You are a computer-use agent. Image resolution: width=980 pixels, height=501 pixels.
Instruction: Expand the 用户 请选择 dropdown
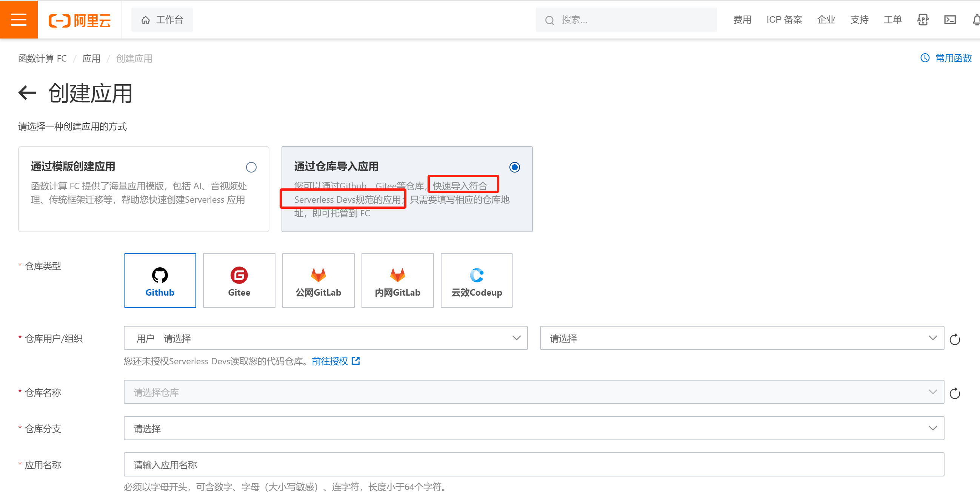tap(325, 338)
